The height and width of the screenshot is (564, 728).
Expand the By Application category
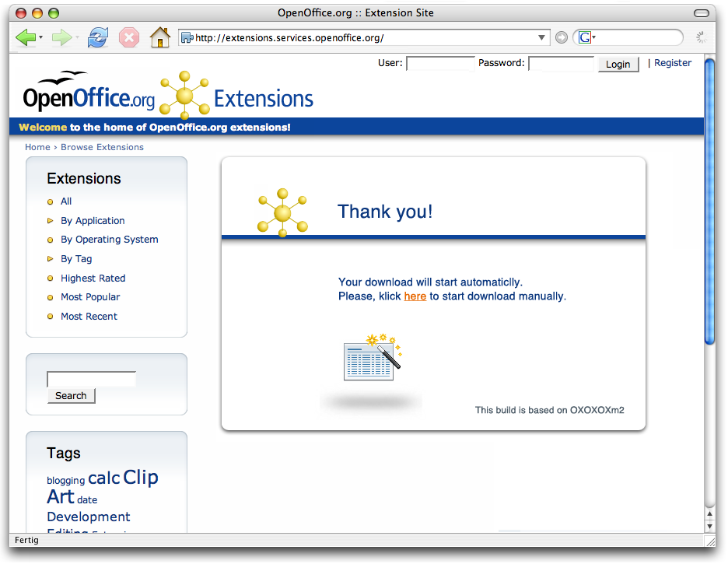click(x=93, y=221)
